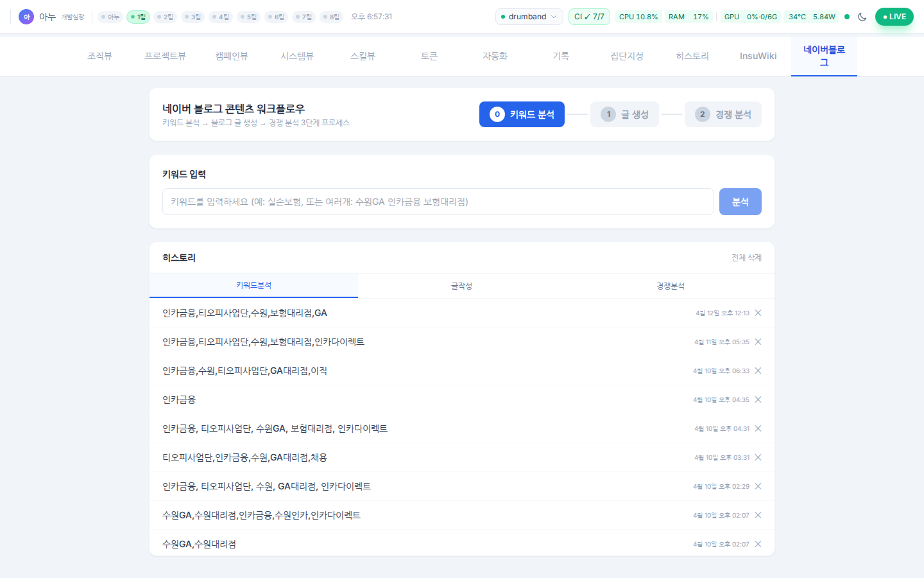Click the 전체 삭제 link
This screenshot has width=924, height=578.
pos(746,258)
